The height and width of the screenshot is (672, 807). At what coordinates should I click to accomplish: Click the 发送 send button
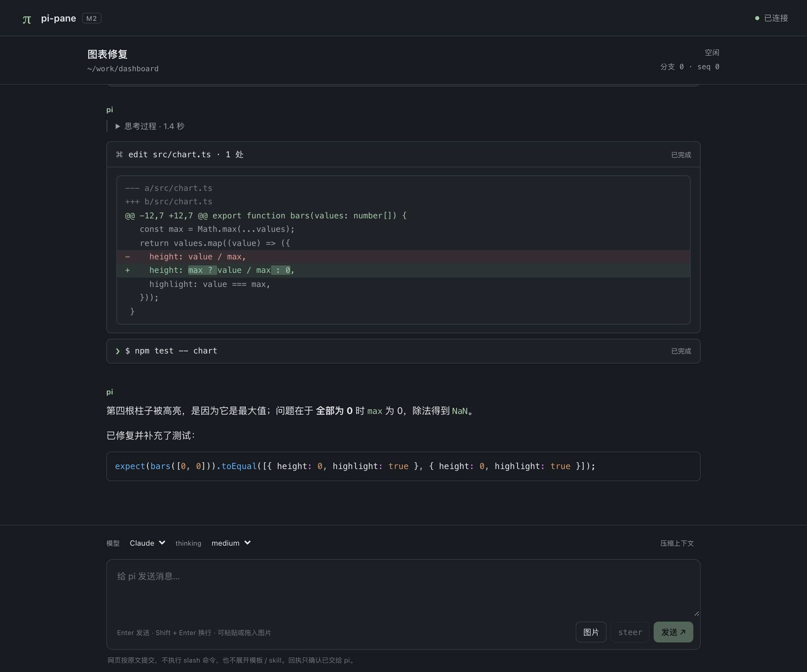(673, 632)
